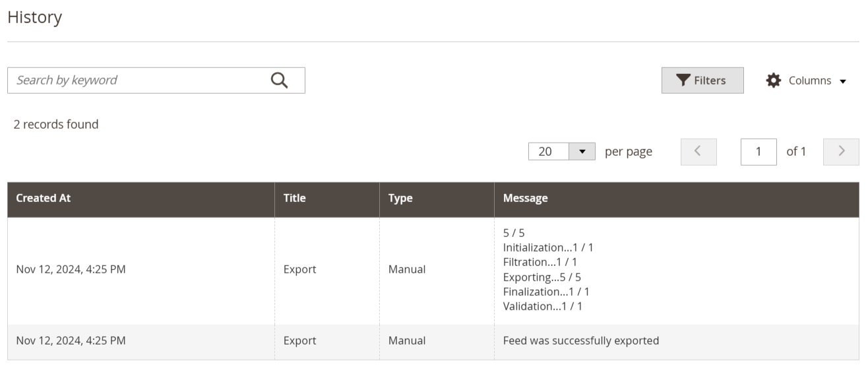Image resolution: width=868 pixels, height=365 pixels.
Task: Open the Filters panel
Action: click(702, 81)
